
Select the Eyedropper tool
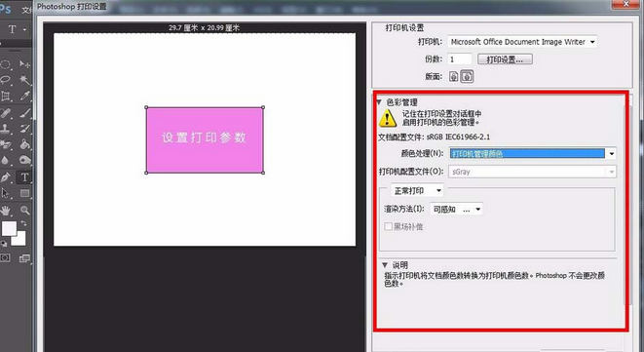coord(24,96)
